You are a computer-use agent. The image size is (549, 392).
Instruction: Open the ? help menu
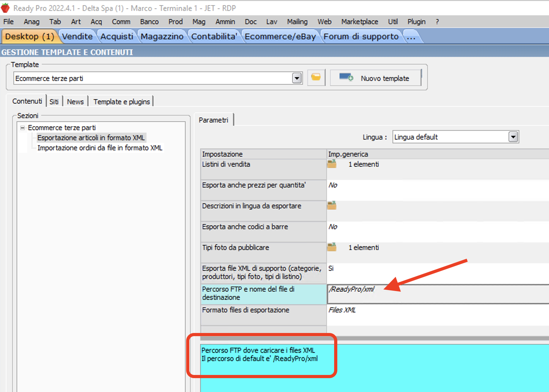(437, 22)
